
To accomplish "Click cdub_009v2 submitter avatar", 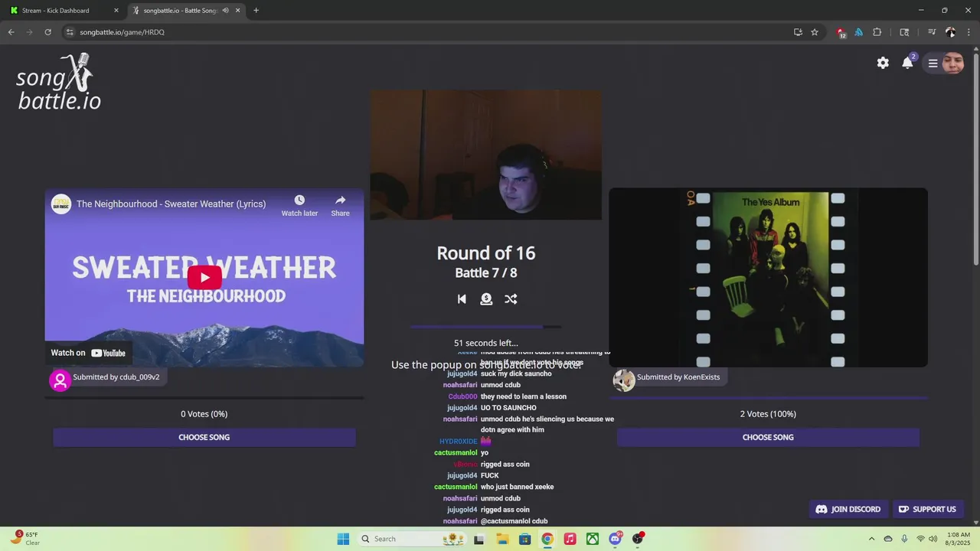I will pyautogui.click(x=60, y=380).
